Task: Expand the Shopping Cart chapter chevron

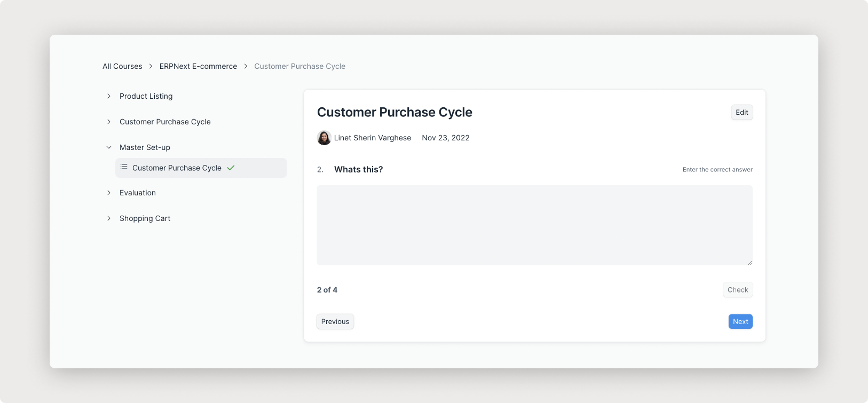Action: (x=109, y=218)
